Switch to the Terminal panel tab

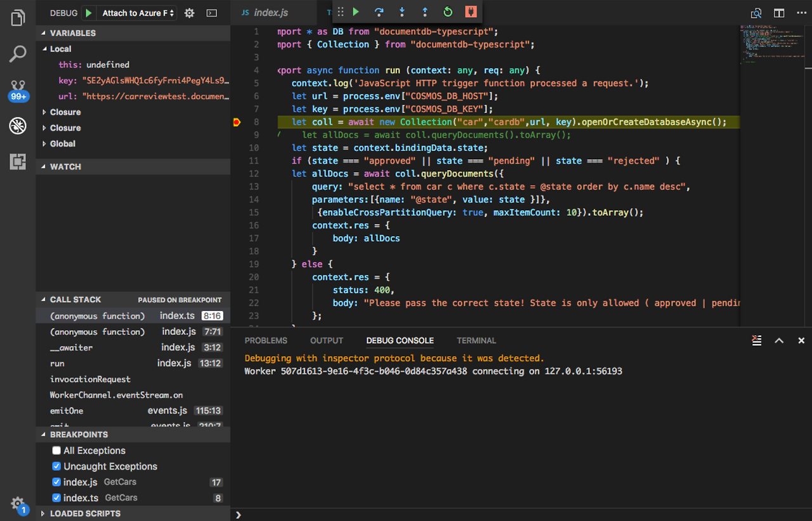point(476,341)
